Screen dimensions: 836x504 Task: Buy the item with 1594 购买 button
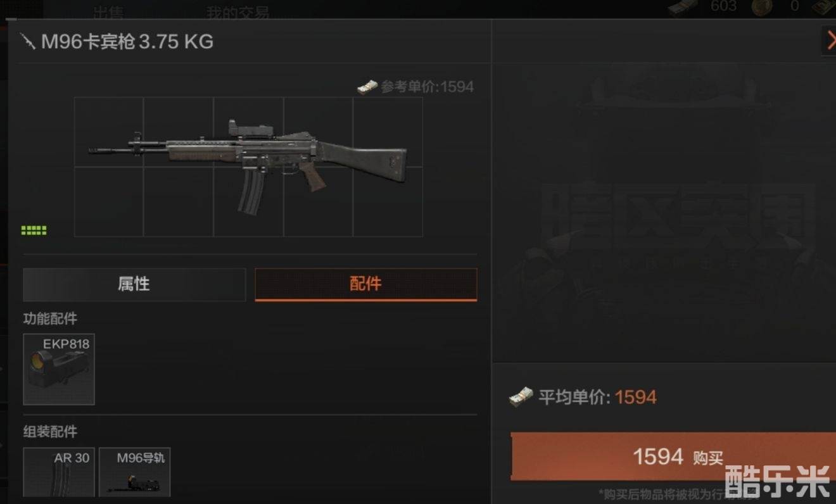[673, 457]
